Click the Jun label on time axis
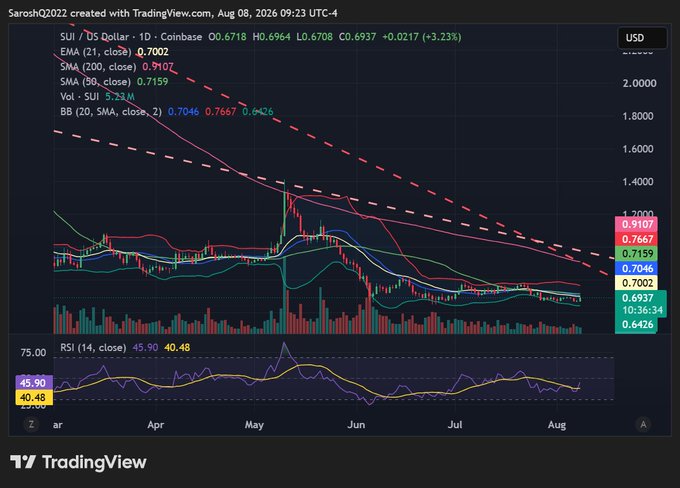Viewport: 680px width, 488px height. [356, 425]
